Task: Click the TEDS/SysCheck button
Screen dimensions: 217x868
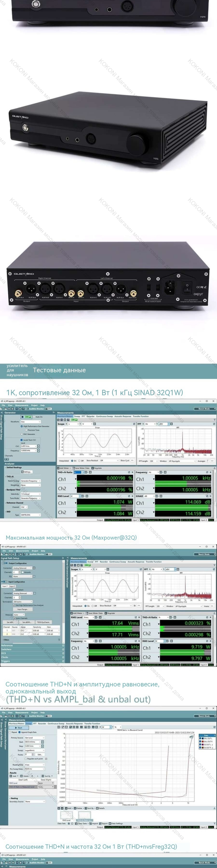Action: (43, 622)
